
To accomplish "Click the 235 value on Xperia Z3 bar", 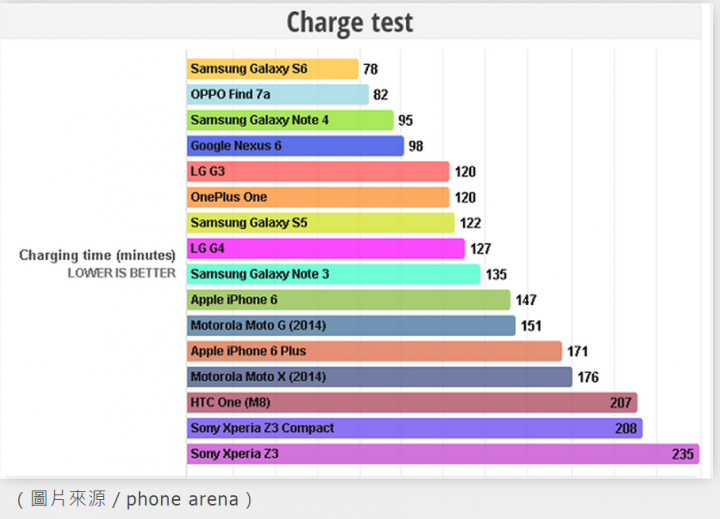I will (x=683, y=454).
